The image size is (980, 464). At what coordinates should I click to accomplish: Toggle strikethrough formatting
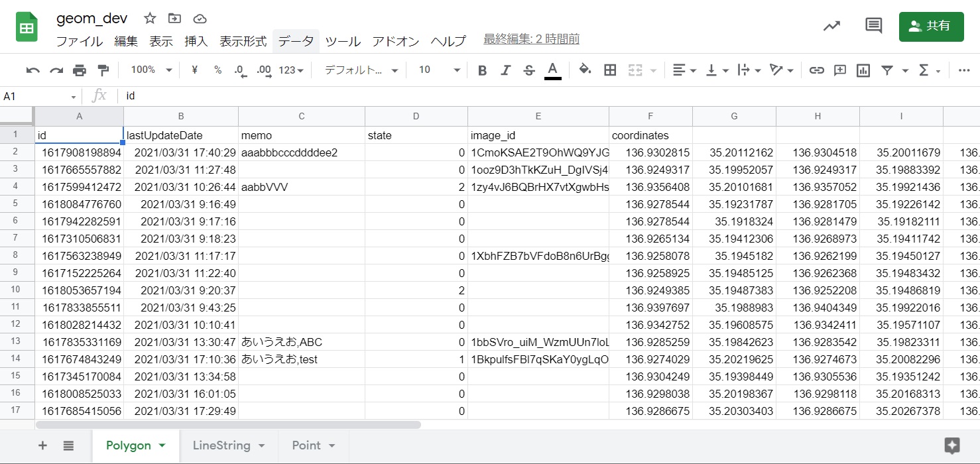[x=528, y=70]
